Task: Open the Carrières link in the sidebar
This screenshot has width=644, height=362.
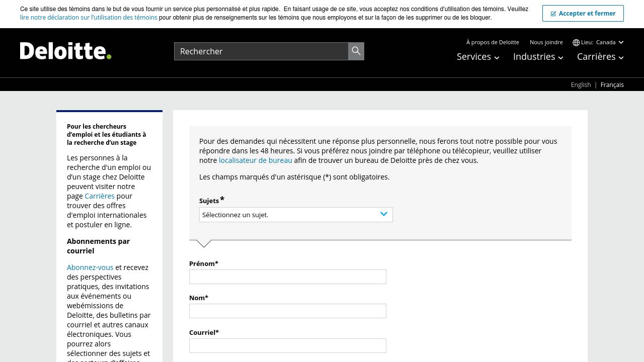Action: click(x=100, y=196)
